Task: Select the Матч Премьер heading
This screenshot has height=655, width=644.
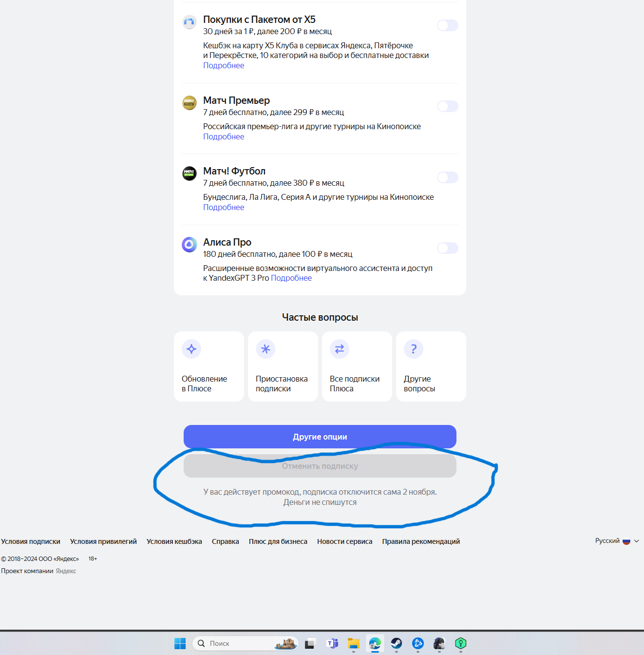Action: tap(236, 100)
